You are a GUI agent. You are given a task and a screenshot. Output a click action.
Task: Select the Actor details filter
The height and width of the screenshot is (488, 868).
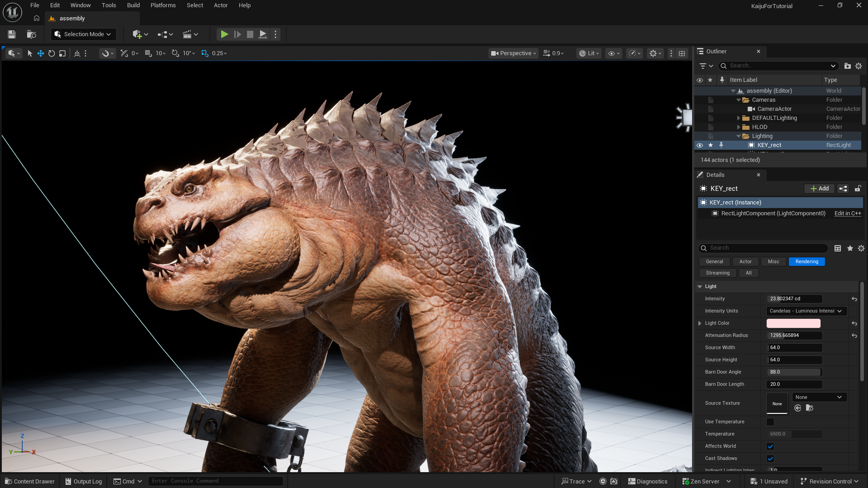[x=745, y=261]
